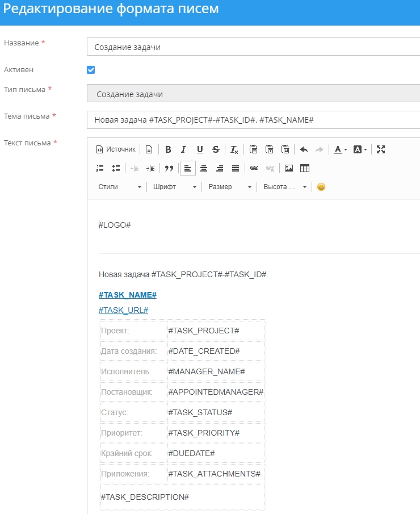This screenshot has height=514, width=420.
Task: Click the Тема письма subject field
Action: point(253,120)
